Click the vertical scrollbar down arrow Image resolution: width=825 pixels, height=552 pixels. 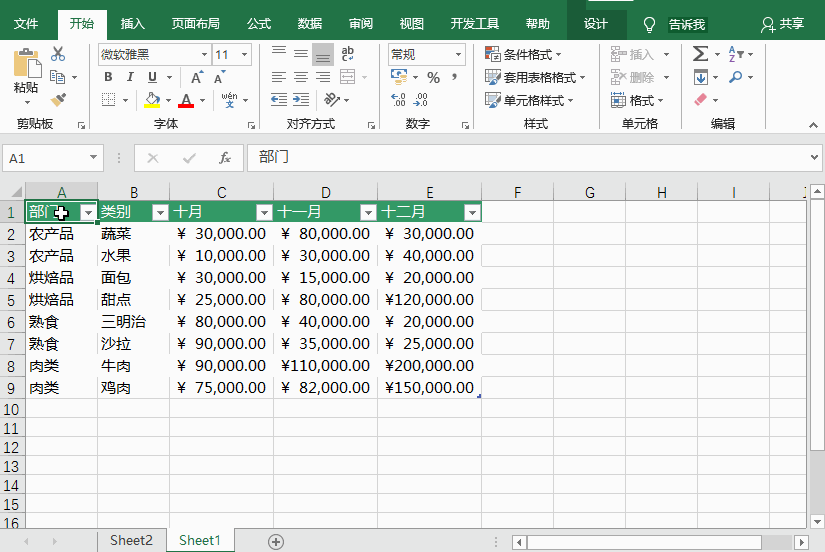[x=817, y=521]
